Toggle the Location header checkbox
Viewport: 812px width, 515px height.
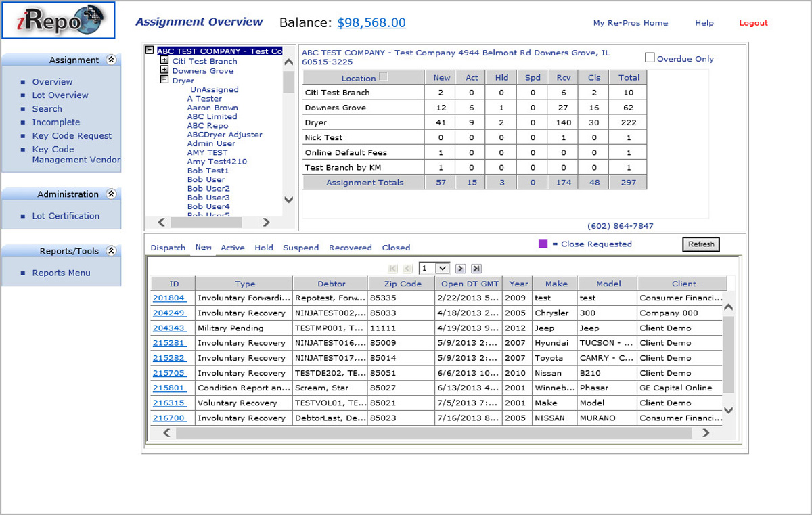[x=383, y=77]
